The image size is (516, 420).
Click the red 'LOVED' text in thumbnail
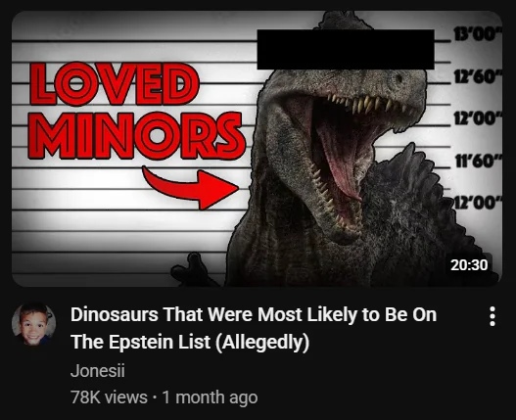(114, 83)
